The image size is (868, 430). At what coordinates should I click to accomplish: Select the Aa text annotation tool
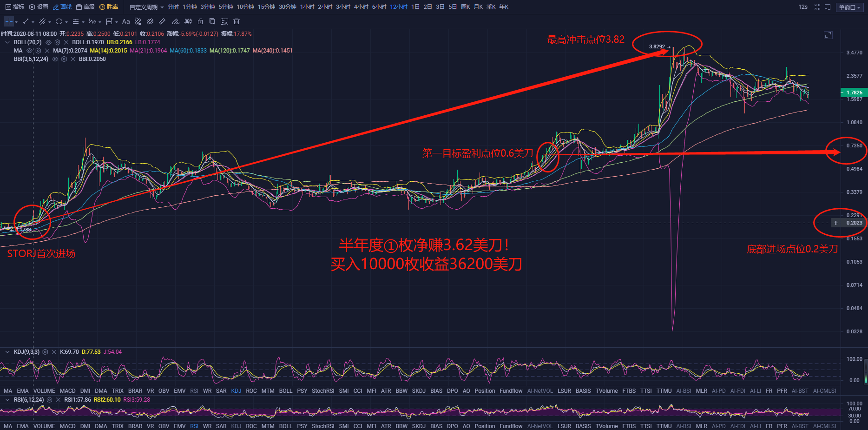coord(126,21)
